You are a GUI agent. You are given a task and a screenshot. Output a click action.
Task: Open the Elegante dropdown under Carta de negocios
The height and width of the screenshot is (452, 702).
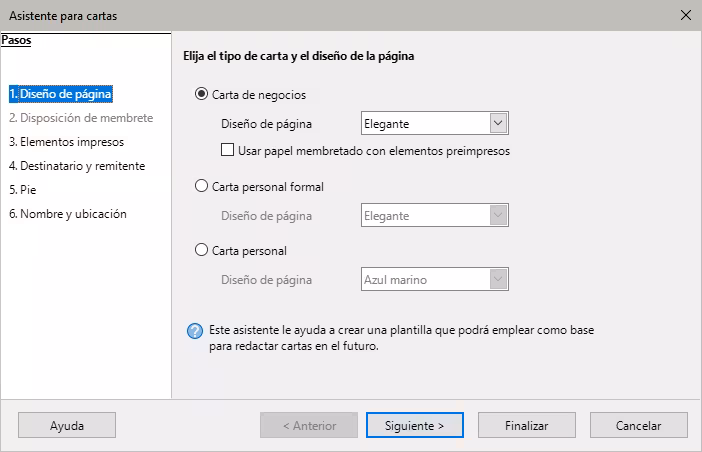(x=435, y=124)
